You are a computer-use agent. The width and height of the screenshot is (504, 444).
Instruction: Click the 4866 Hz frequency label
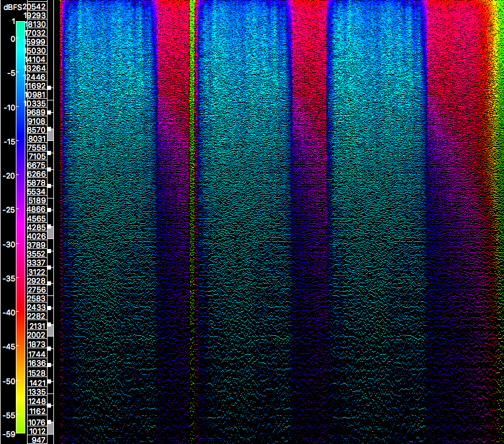click(36, 210)
